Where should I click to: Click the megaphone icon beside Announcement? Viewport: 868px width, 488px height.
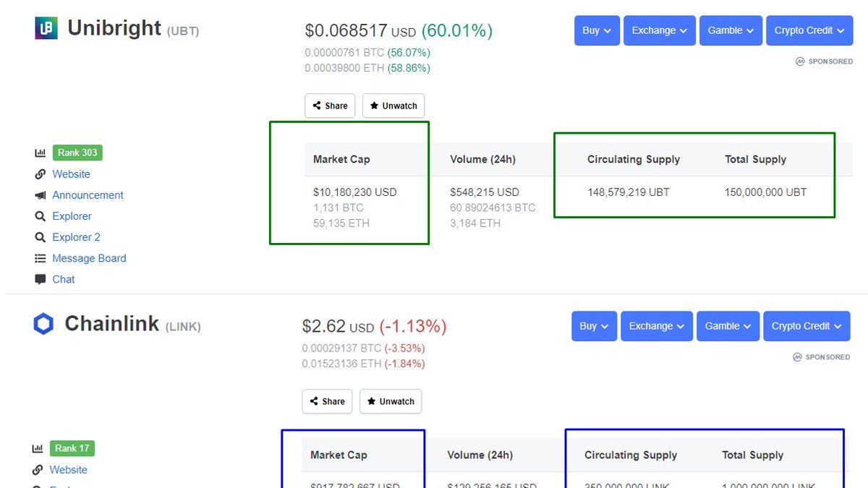coord(40,195)
